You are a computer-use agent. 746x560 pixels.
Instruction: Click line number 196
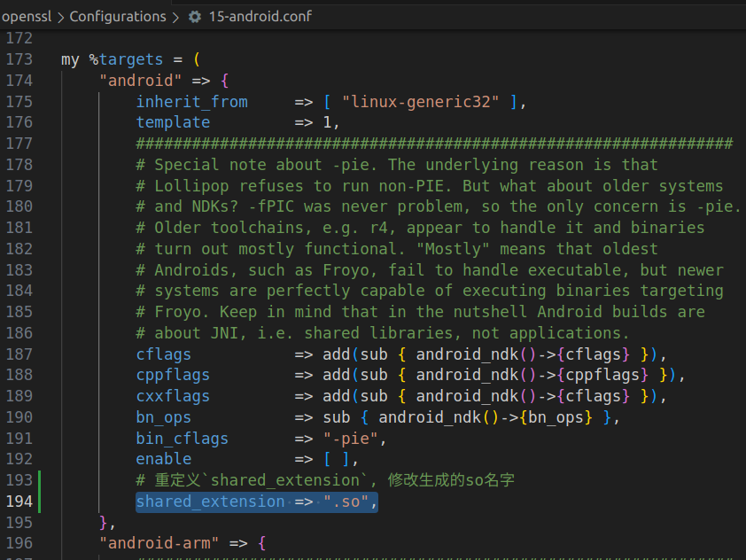click(19, 543)
